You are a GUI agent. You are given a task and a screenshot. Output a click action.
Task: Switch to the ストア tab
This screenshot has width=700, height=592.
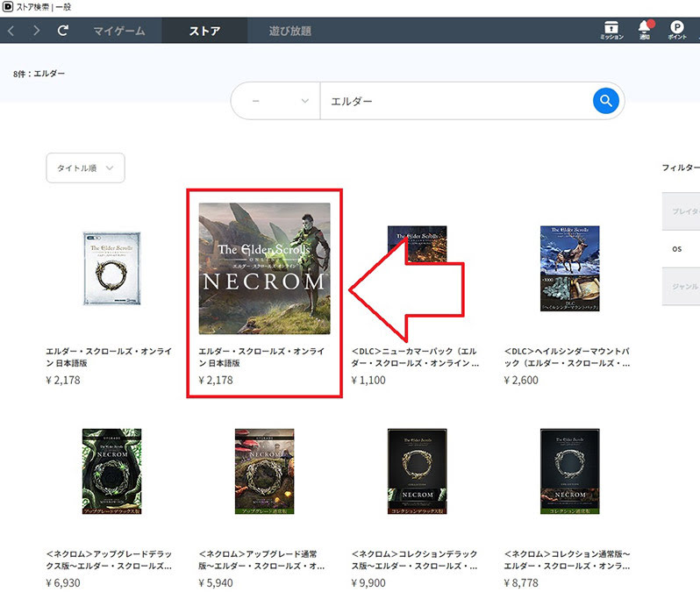coord(204,31)
